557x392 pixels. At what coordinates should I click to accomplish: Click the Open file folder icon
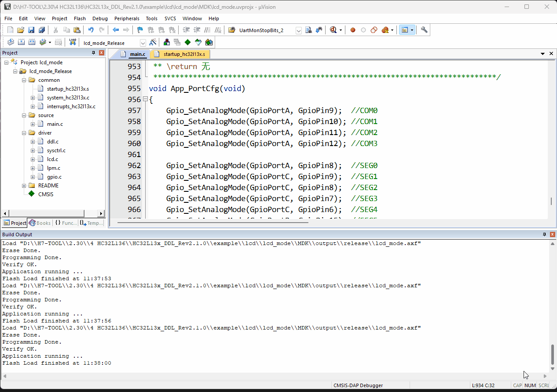click(21, 30)
